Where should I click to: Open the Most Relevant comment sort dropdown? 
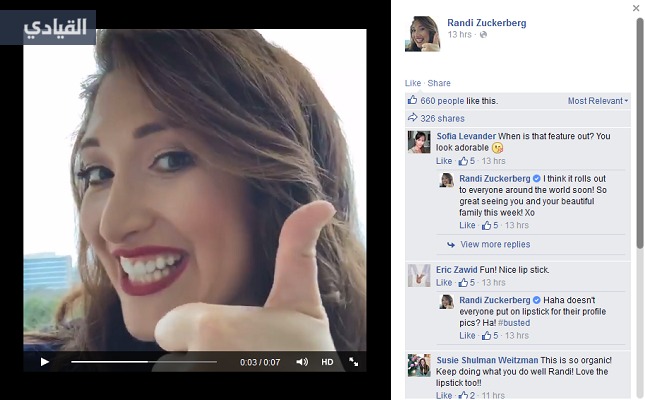click(598, 101)
